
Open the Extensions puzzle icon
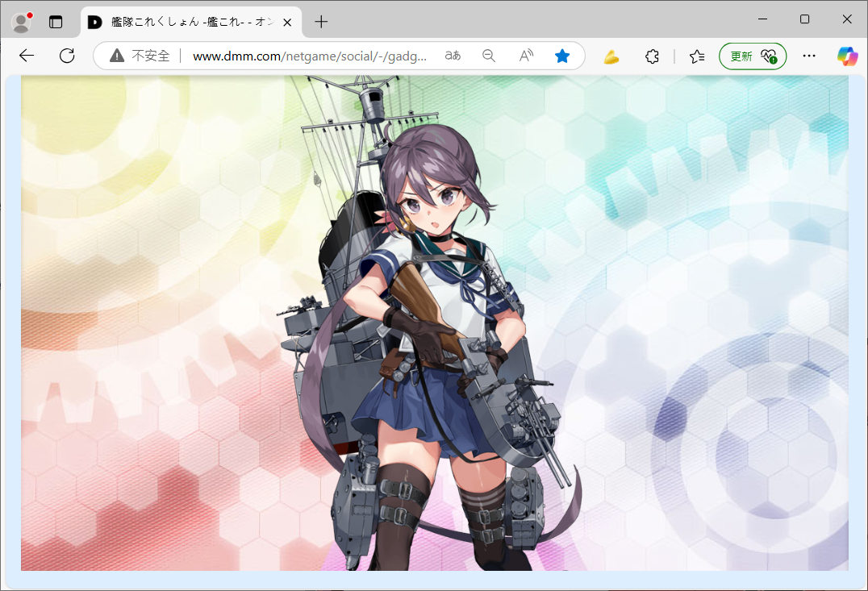pos(652,56)
